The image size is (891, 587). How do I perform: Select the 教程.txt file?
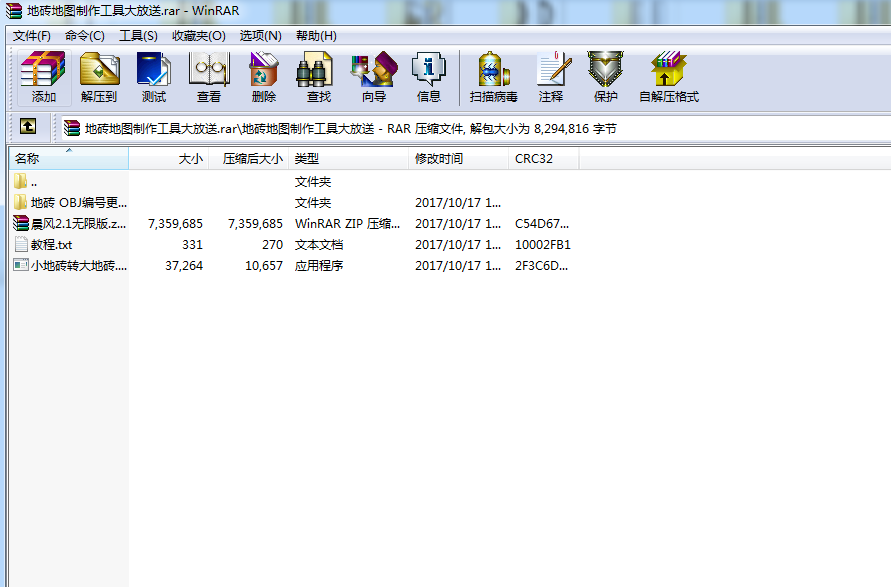tap(51, 244)
